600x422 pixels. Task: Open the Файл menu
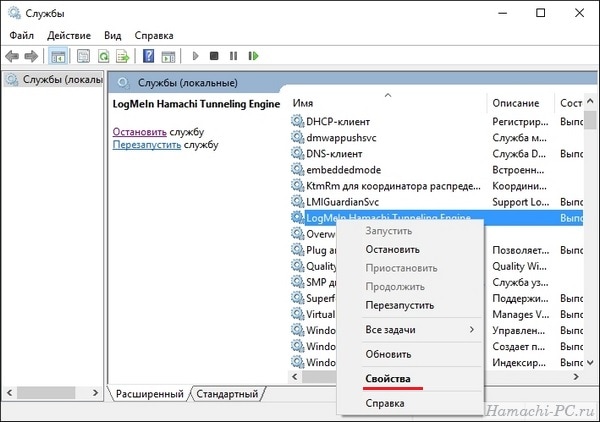tap(21, 36)
